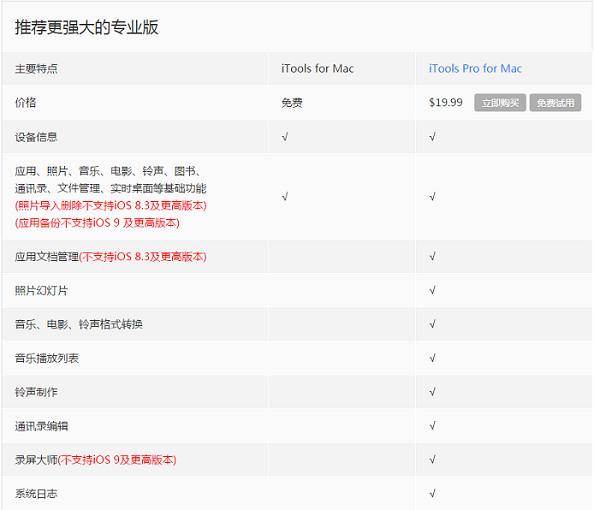Click the 推荐更强大的专业版 heading

(86, 27)
